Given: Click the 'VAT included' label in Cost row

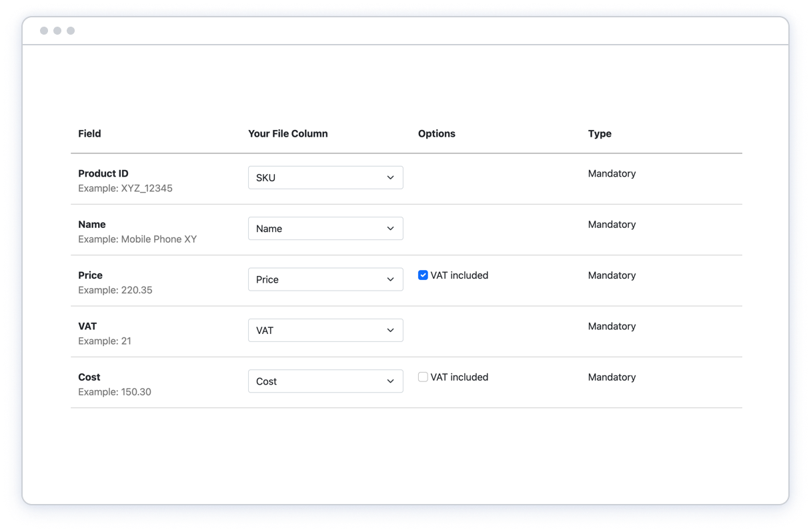Looking at the screenshot, I should [x=460, y=377].
